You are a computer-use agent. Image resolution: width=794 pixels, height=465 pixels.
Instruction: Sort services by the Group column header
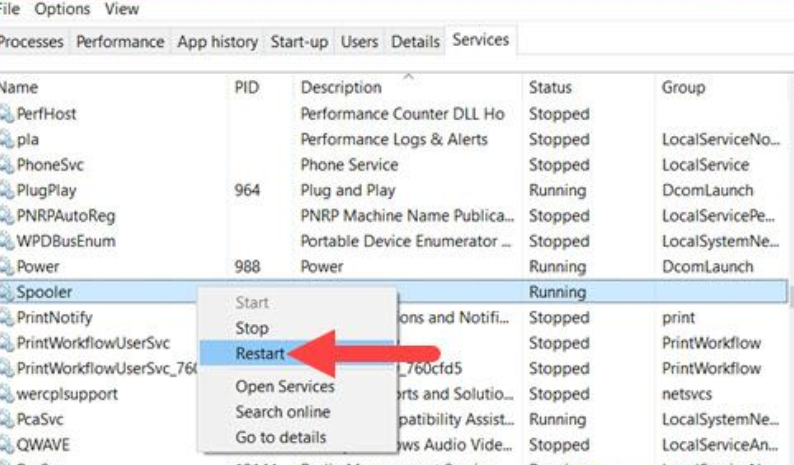click(683, 88)
